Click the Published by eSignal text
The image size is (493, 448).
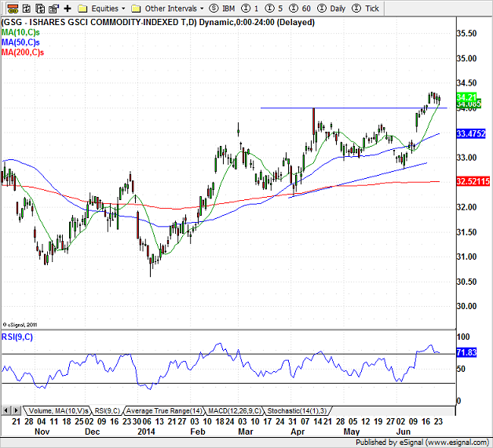422,443
